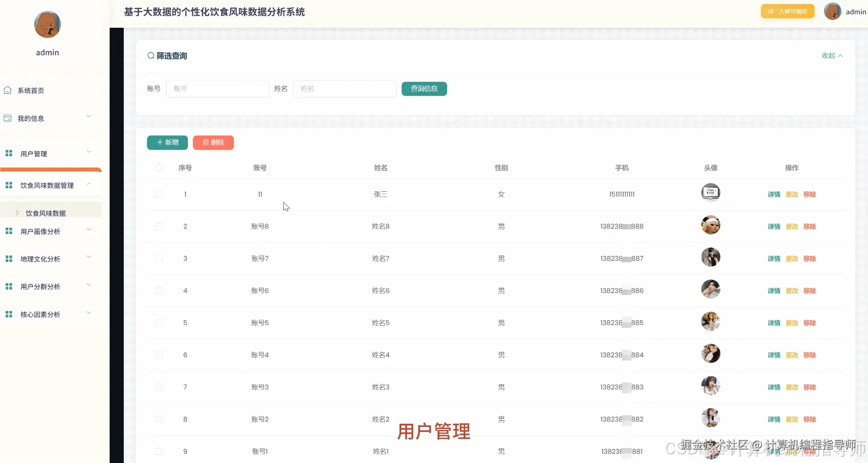This screenshot has width=868, height=463.
Task: Click the 手机 column header
Action: click(622, 168)
